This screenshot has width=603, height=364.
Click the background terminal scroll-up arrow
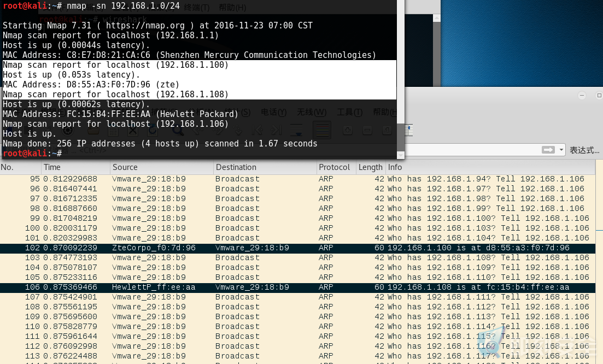[436, 17]
